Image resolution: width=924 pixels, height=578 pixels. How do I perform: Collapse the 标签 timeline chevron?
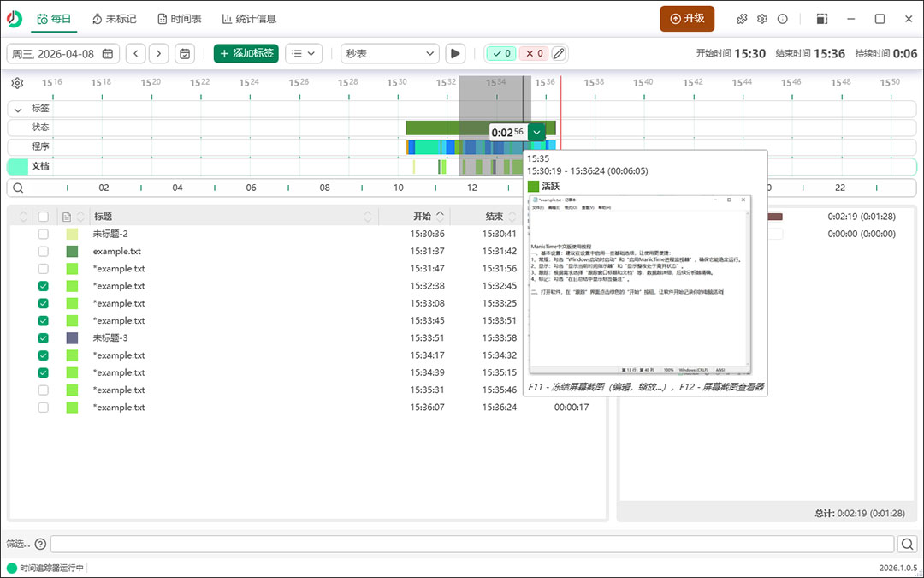point(18,110)
